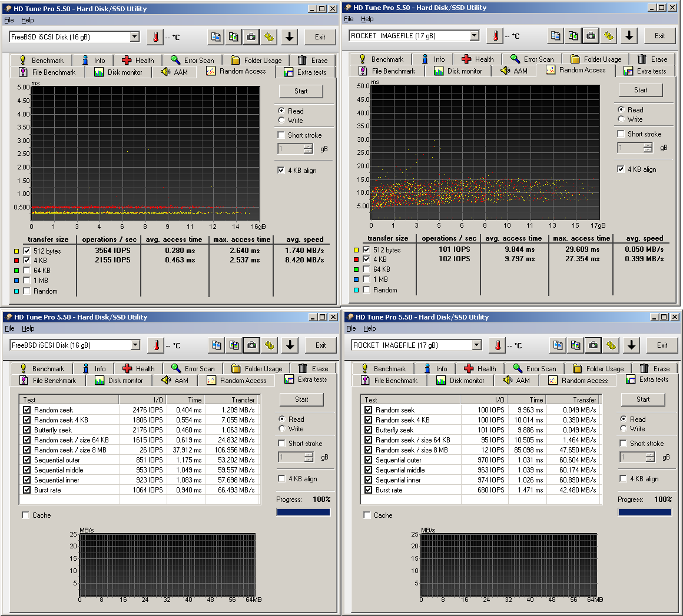Open Error Scan tab in bottom-left window
This screenshot has height=616, width=683.
tap(193, 369)
